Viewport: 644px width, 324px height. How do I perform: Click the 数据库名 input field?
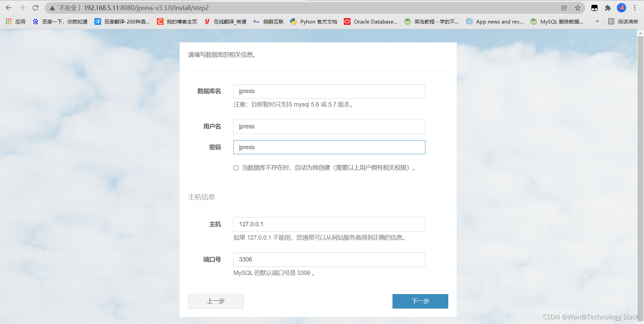pyautogui.click(x=329, y=91)
